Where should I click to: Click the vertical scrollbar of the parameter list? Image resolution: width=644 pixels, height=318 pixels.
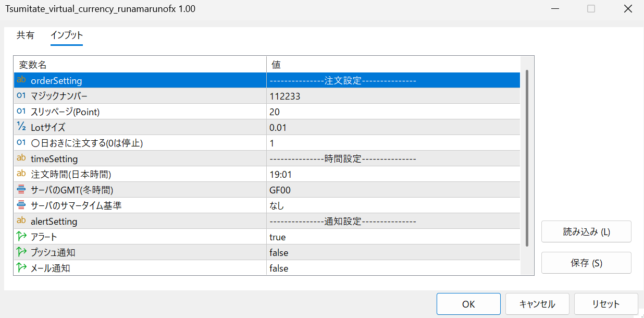[x=527, y=156]
